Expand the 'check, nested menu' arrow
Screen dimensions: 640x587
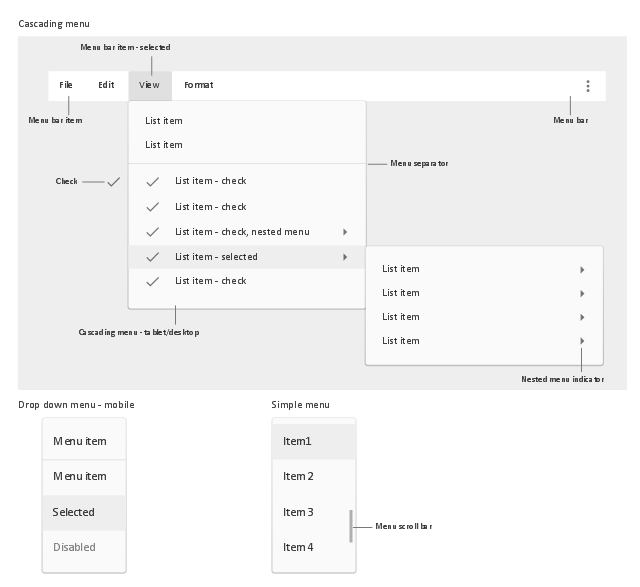tap(345, 232)
